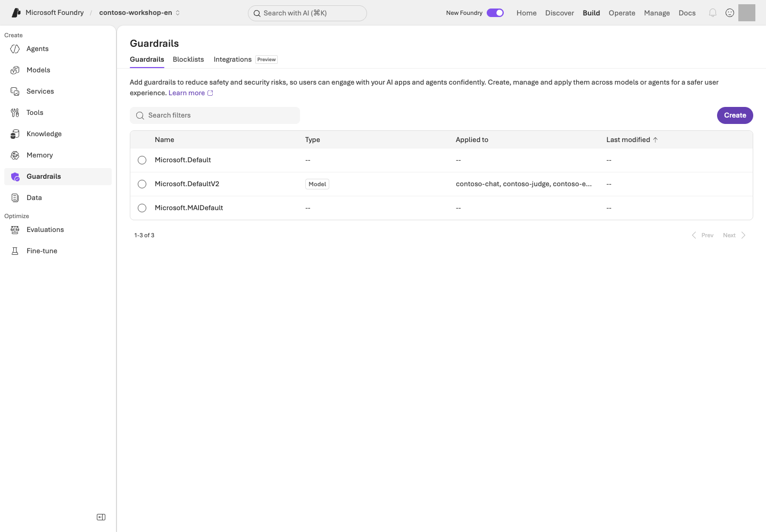Open the Knowledge sidebar icon
This screenshot has width=766, height=532.
point(15,134)
